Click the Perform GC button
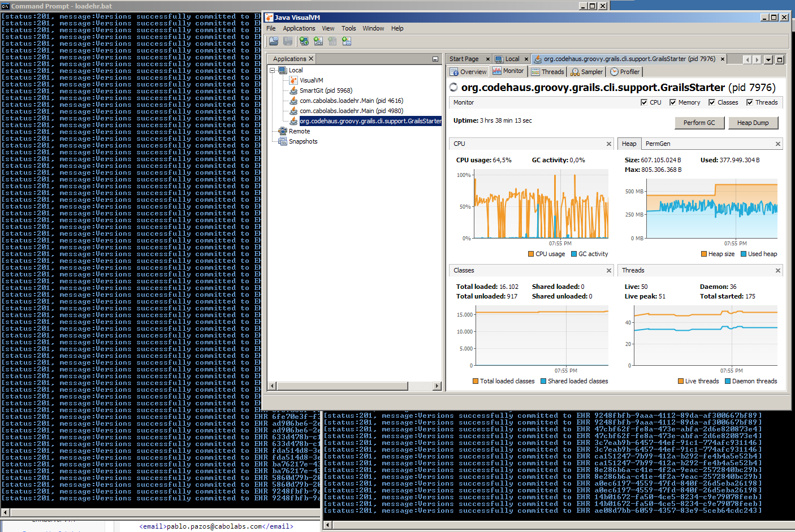This screenshot has height=532, width=795. (x=699, y=123)
